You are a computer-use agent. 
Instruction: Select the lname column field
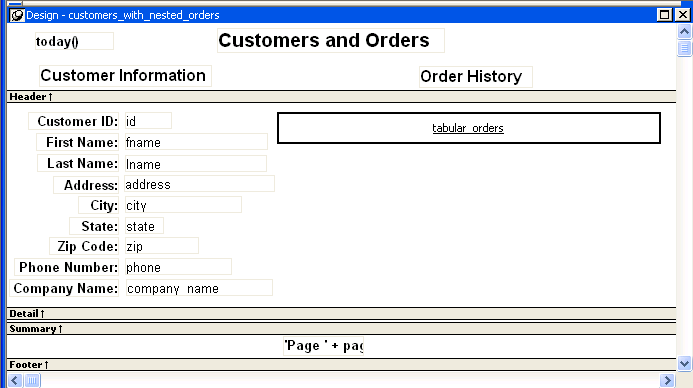tap(196, 164)
